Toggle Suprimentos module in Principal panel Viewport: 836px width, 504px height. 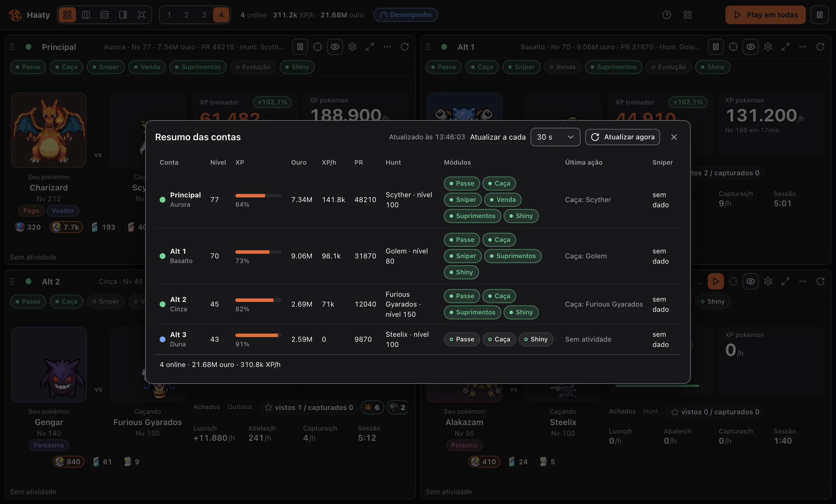(197, 67)
